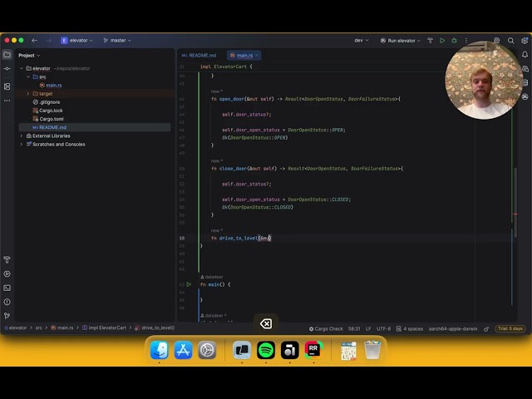Change 4 spaces indent setting
532x399 pixels.
(410, 329)
